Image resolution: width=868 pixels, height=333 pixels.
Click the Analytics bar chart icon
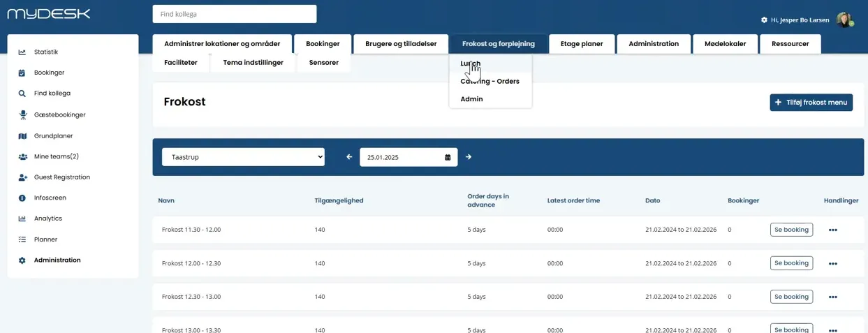click(22, 219)
